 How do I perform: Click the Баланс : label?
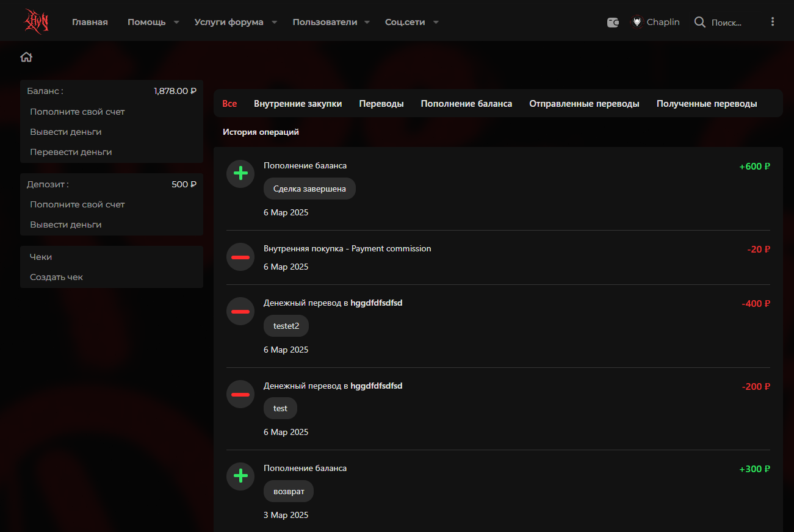coord(45,91)
